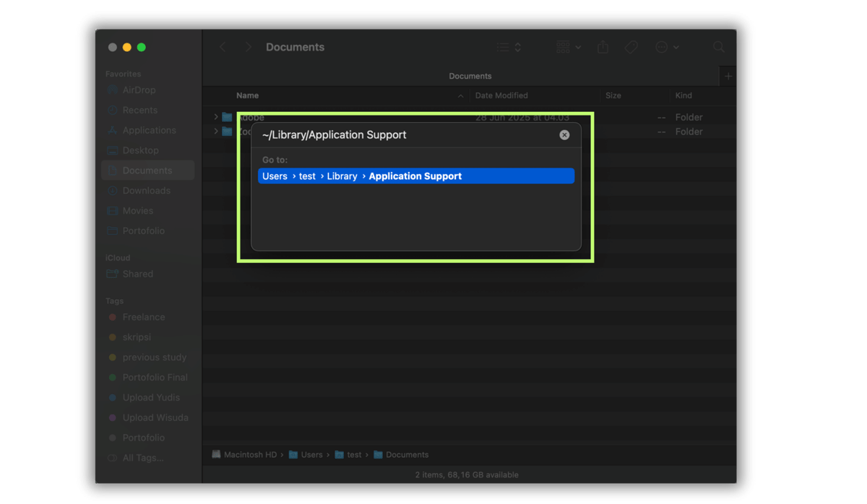Go forward in Finder history
This screenshot has width=867, height=504.
pos(248,47)
